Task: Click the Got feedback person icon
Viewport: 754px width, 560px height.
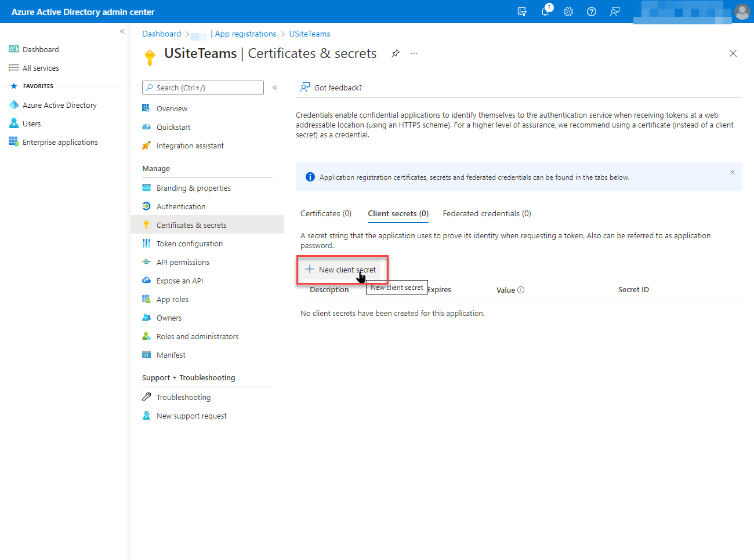Action: [x=305, y=87]
